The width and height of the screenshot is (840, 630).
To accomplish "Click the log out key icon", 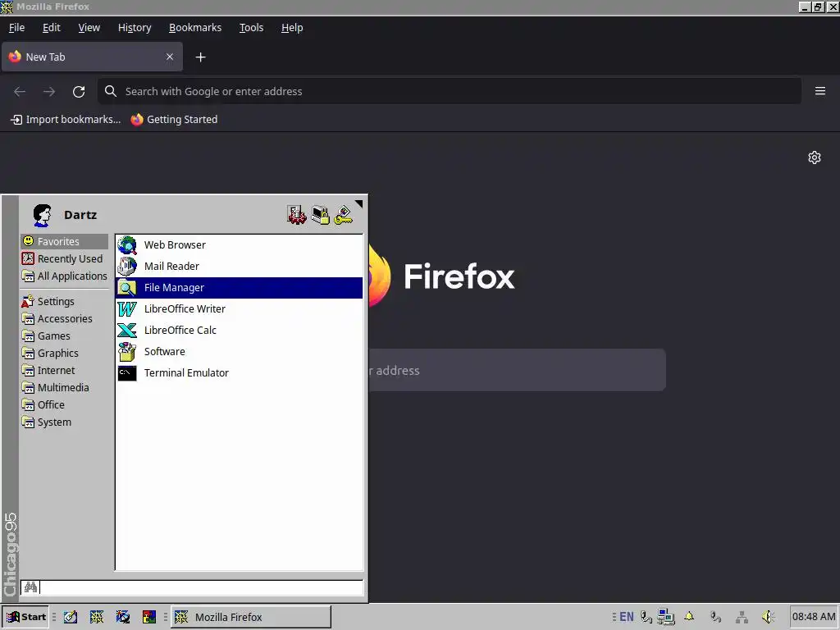I will [344, 215].
